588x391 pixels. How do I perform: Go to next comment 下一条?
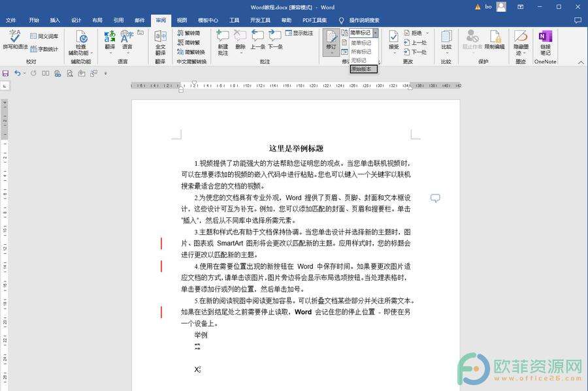275,40
